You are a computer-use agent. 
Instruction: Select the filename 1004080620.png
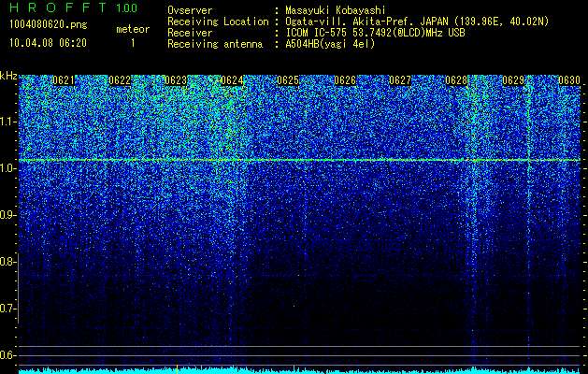49,25
